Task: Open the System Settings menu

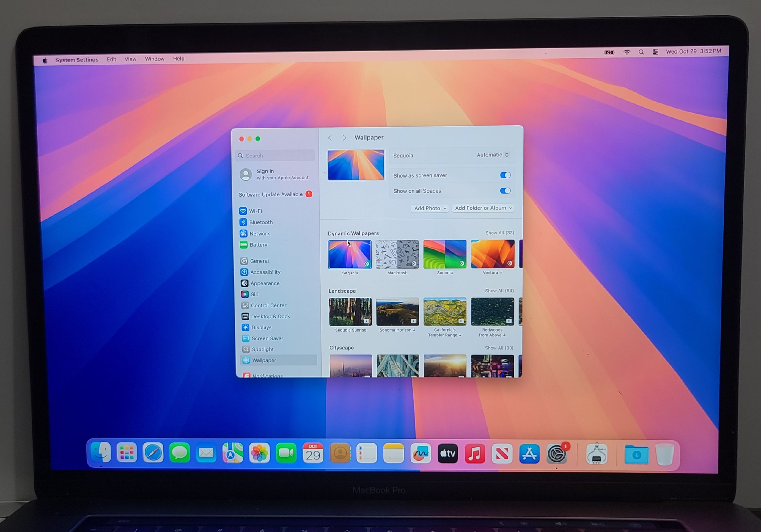Action: [x=77, y=60]
